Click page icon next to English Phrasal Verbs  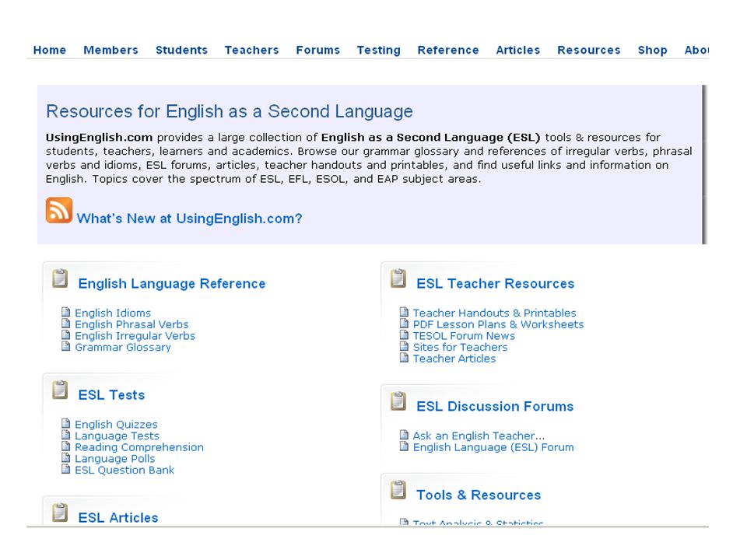point(65,324)
